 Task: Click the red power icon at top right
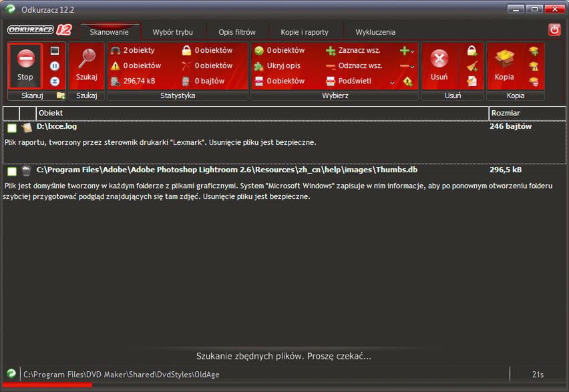click(554, 30)
